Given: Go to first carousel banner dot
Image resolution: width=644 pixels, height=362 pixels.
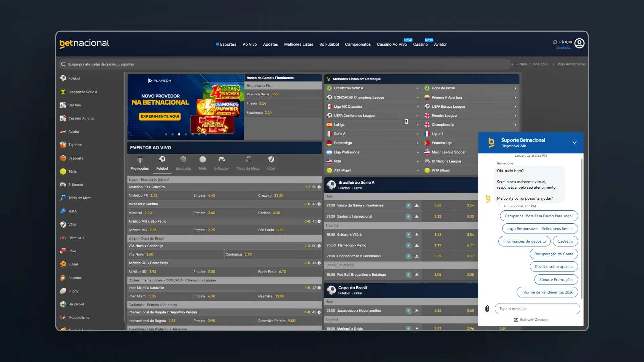Looking at the screenshot, I should [x=166, y=134].
